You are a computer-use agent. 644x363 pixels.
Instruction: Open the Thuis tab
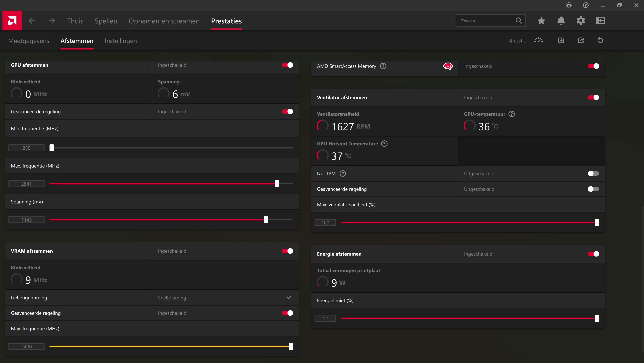(75, 21)
